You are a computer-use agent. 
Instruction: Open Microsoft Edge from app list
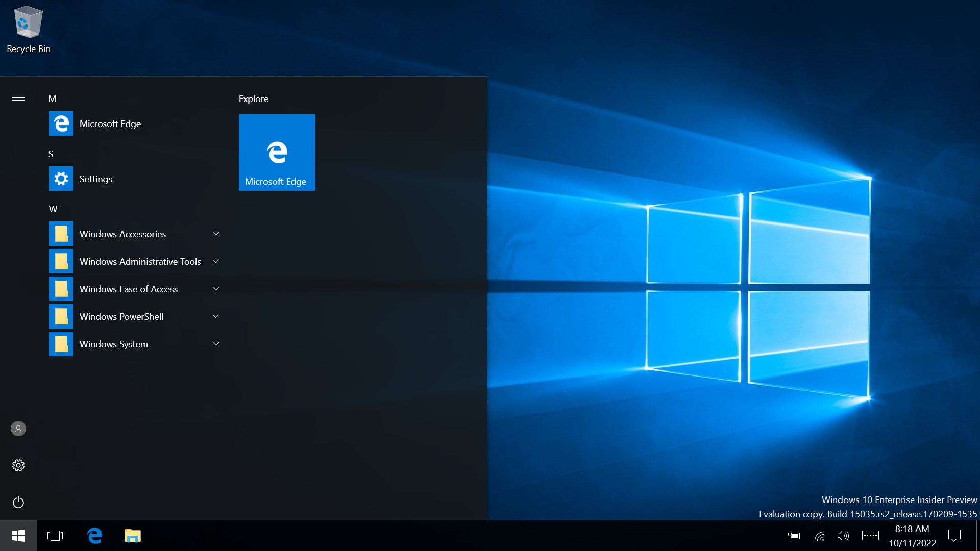(x=110, y=124)
